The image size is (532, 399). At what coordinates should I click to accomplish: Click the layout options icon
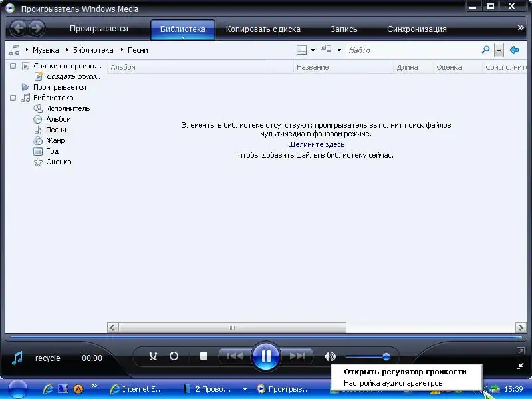tap(301, 50)
